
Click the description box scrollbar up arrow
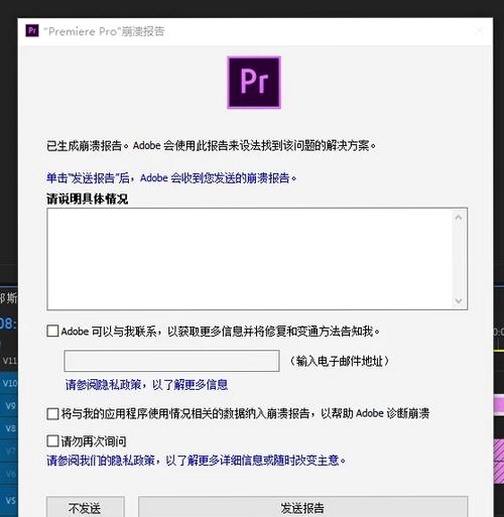[459, 218]
